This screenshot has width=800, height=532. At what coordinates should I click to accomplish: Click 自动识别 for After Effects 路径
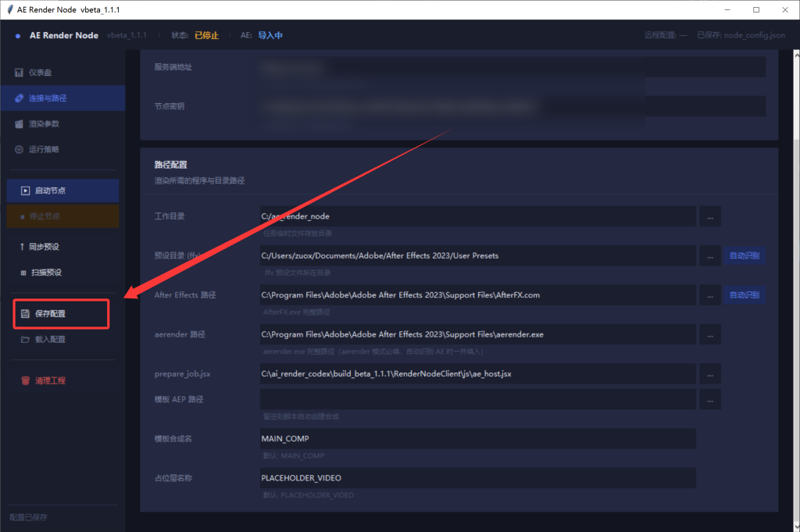(744, 295)
